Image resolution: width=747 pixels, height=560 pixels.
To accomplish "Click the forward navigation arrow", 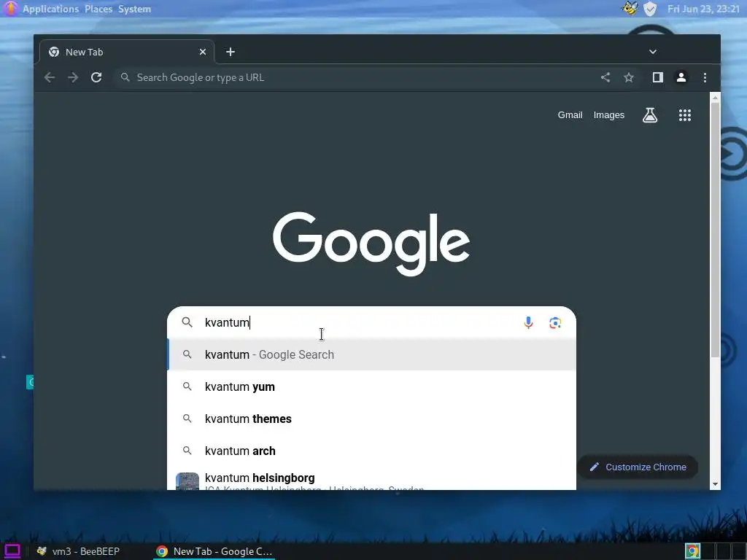I will (x=73, y=77).
